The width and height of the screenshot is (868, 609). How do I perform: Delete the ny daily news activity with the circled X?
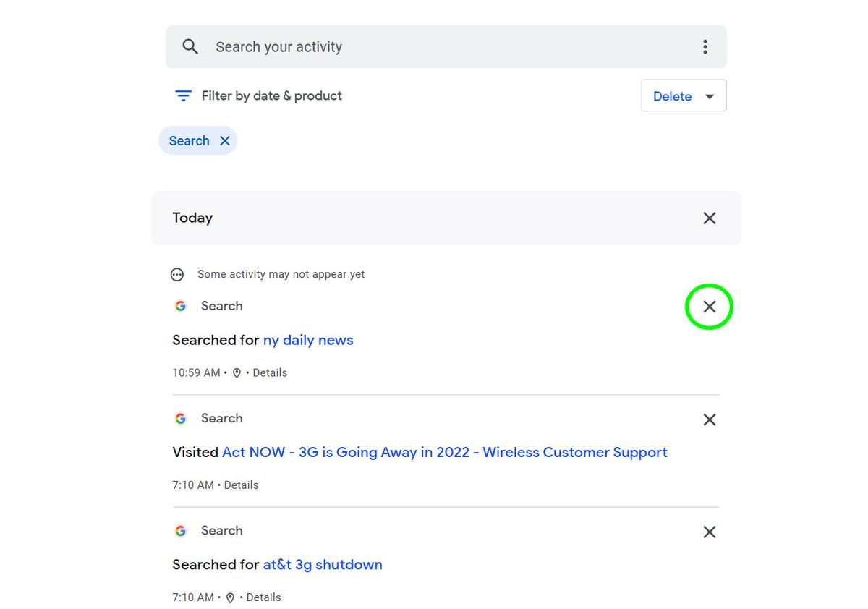point(709,306)
